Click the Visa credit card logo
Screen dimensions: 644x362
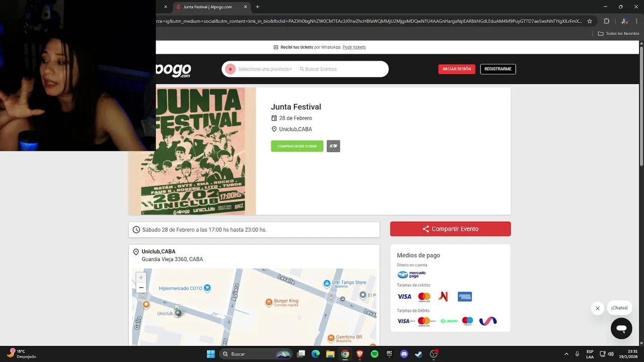pyautogui.click(x=405, y=297)
